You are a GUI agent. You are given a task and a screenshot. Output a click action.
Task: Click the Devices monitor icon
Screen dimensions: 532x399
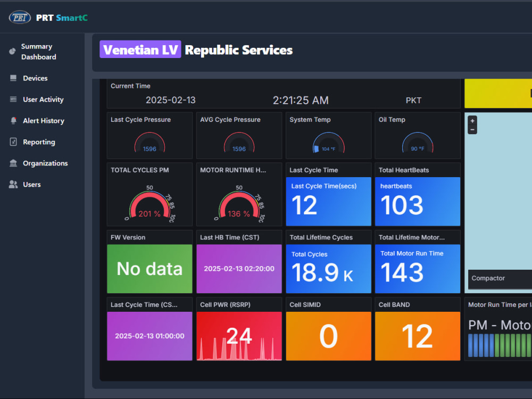[x=13, y=78]
